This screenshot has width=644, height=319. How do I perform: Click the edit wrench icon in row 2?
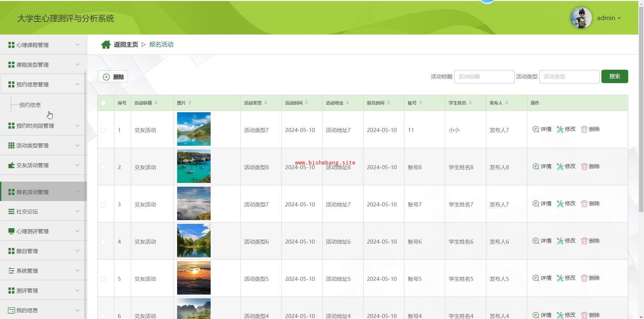pyautogui.click(x=560, y=167)
